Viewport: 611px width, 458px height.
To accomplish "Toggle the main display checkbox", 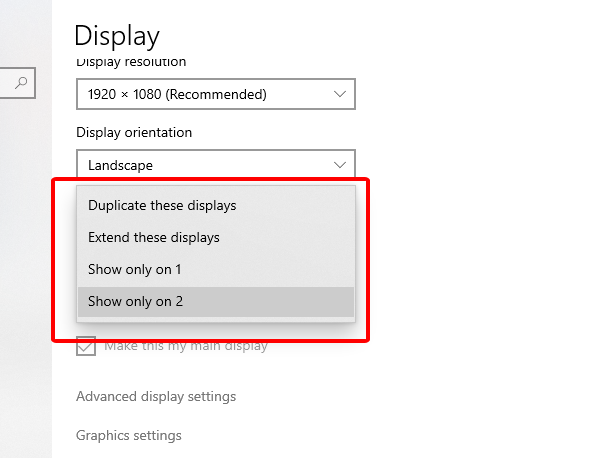I will click(x=86, y=346).
